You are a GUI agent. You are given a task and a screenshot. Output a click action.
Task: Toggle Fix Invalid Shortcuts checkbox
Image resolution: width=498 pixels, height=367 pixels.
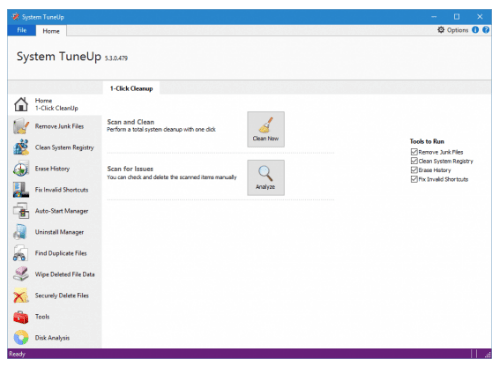point(414,179)
